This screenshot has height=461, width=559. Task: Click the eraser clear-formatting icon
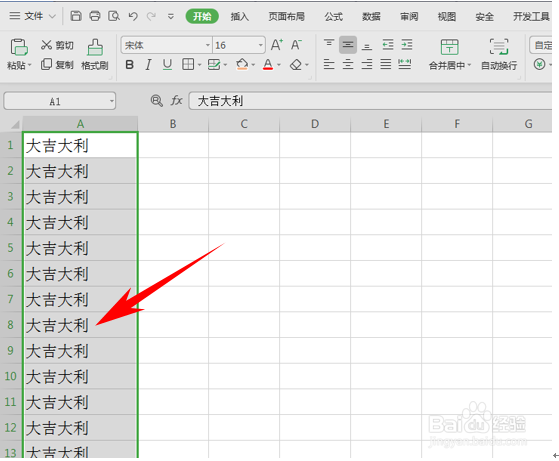click(x=296, y=65)
